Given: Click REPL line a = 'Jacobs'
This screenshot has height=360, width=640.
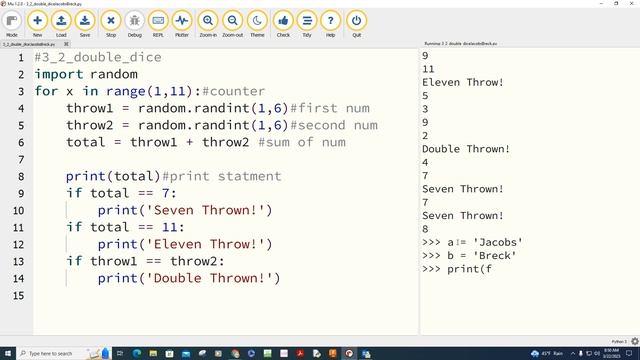Looking at the screenshot, I should pos(472,242).
